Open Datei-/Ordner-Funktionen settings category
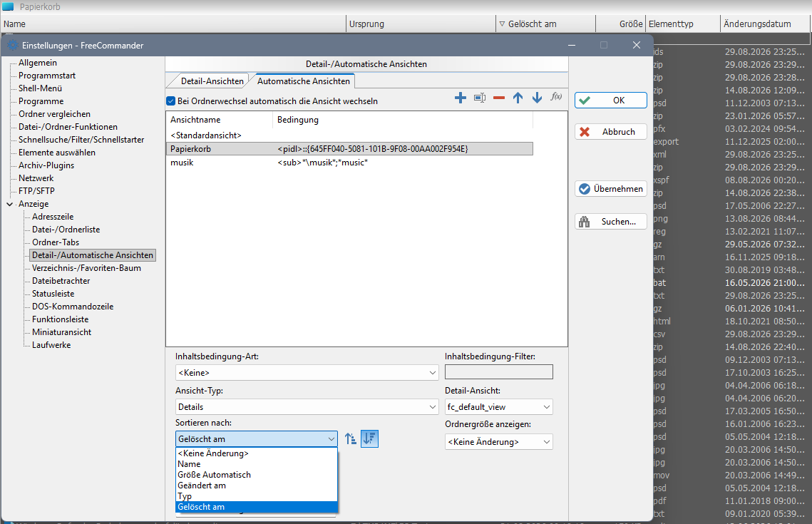Viewport: 812px width, 524px height. 68,127
